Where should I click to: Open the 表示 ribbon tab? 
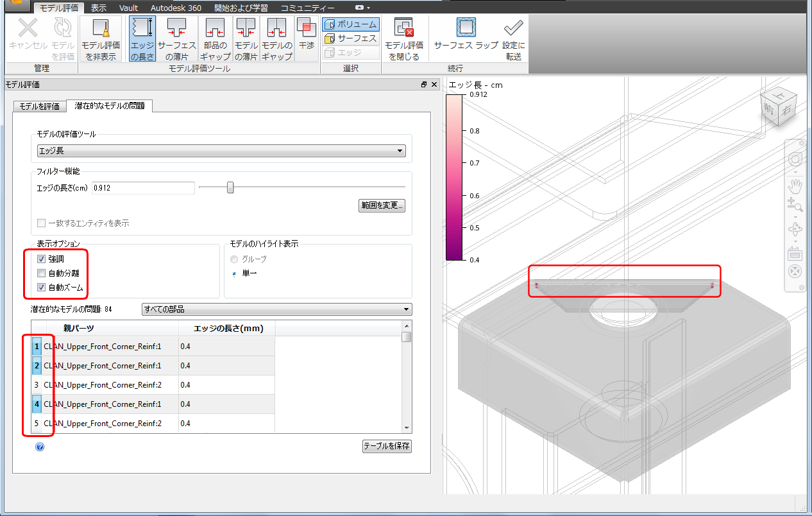pyautogui.click(x=99, y=8)
